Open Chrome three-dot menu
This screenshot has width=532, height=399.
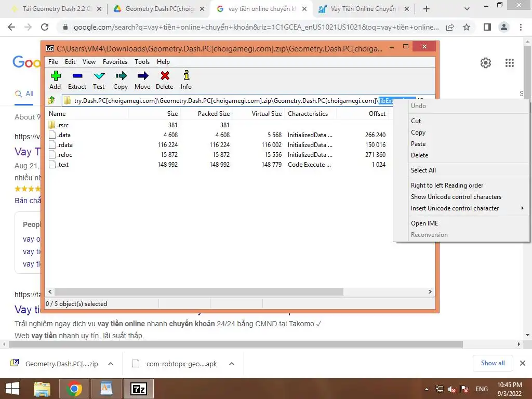click(521, 27)
